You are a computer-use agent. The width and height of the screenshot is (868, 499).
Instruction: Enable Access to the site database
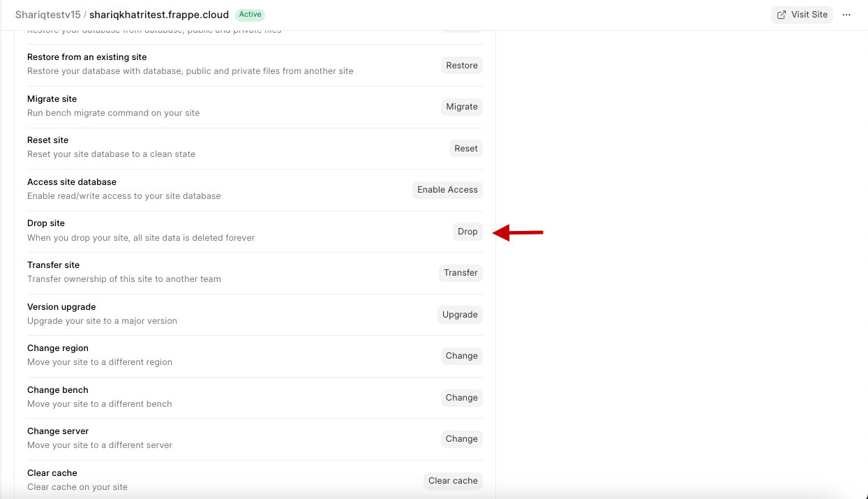pos(447,190)
